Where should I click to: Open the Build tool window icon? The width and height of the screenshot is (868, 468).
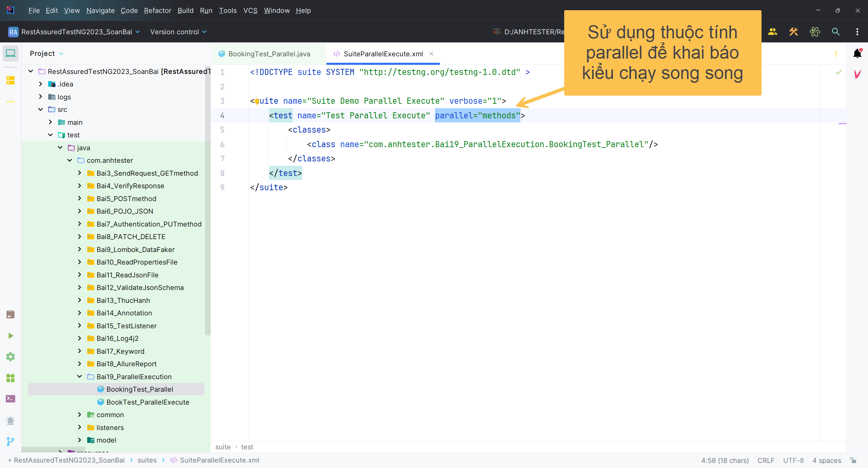tap(11, 314)
